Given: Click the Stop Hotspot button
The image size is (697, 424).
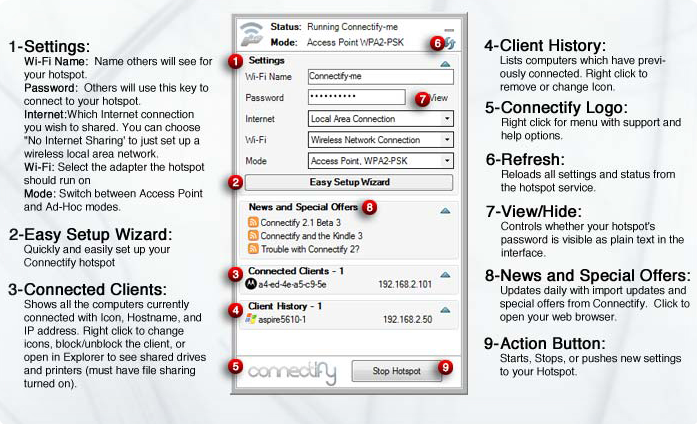Looking at the screenshot, I should [397, 371].
